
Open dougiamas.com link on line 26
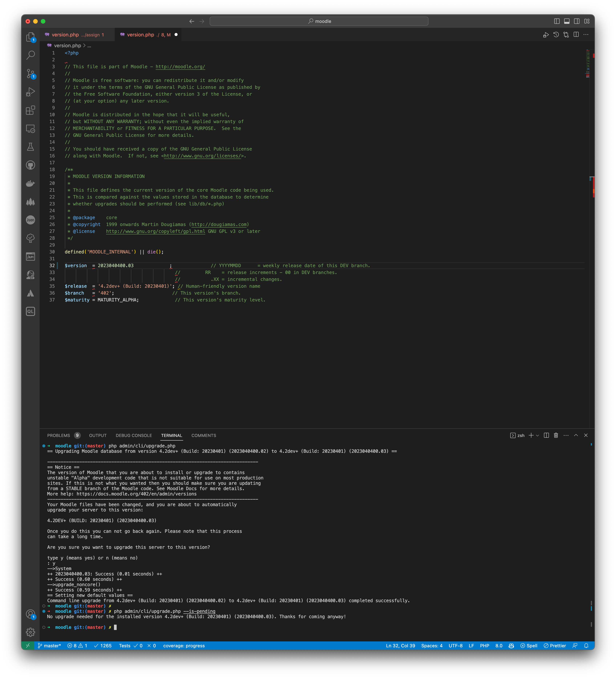(x=219, y=225)
